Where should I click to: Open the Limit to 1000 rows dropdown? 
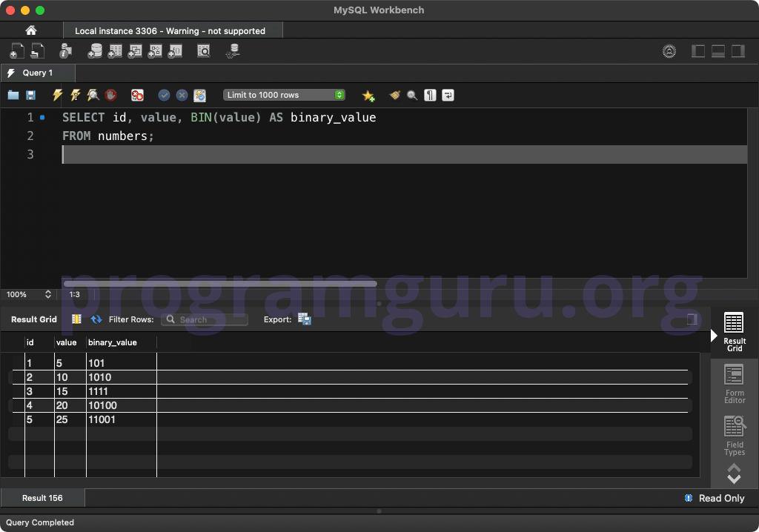pos(284,95)
